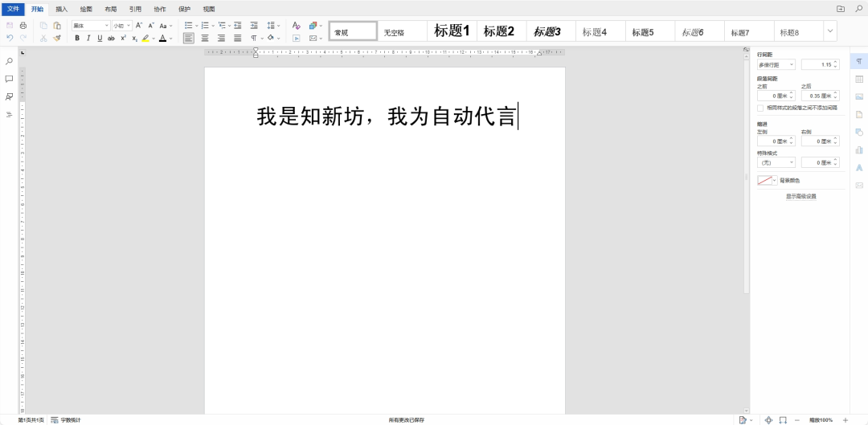The width and height of the screenshot is (868, 425).
Task: Toggle underline formatting
Action: click(100, 39)
